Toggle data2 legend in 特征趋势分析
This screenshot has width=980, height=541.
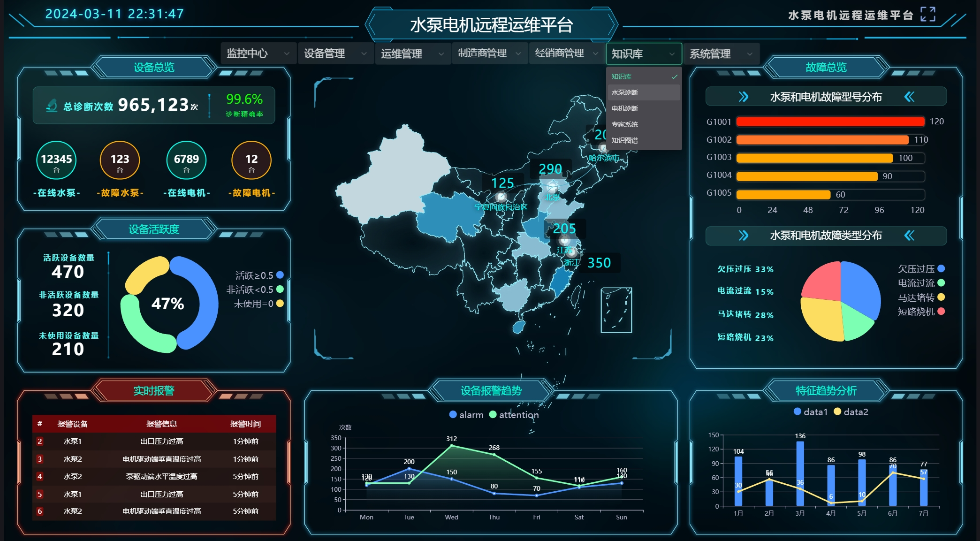pyautogui.click(x=851, y=412)
